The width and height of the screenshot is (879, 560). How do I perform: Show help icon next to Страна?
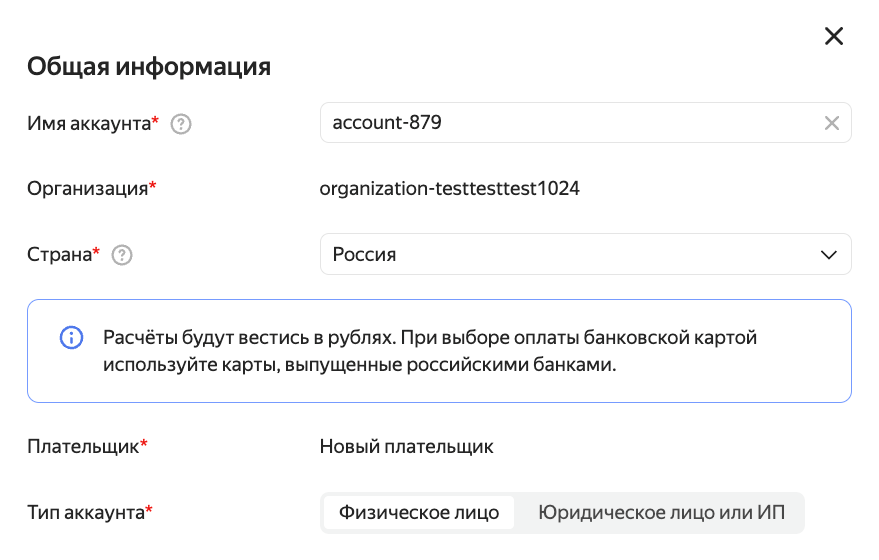[x=122, y=255]
